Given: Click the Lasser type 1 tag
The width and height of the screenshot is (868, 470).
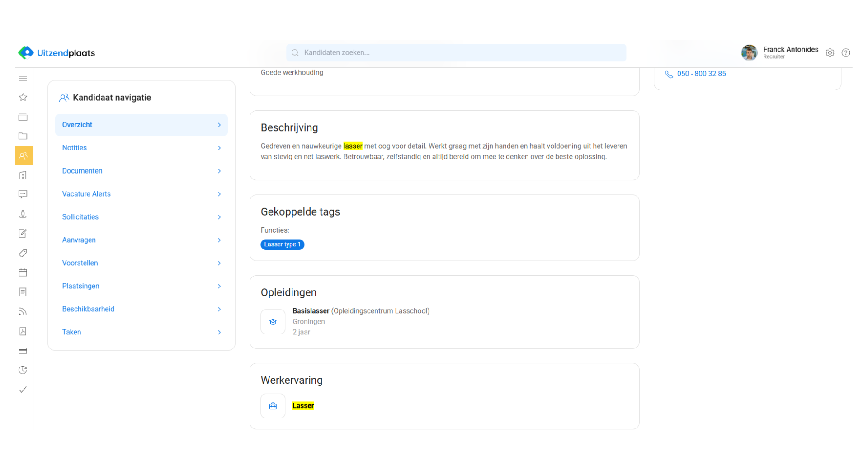Looking at the screenshot, I should (x=282, y=244).
